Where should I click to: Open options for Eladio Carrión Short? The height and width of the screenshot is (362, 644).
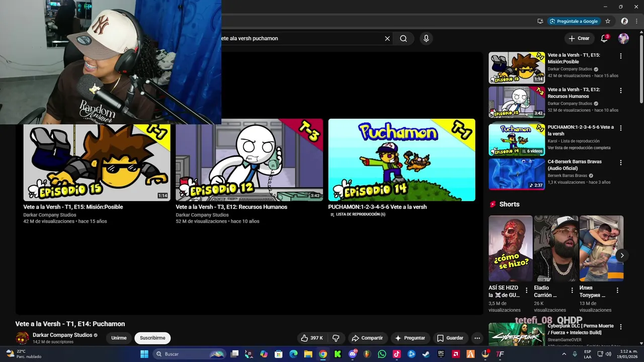pos(572,290)
